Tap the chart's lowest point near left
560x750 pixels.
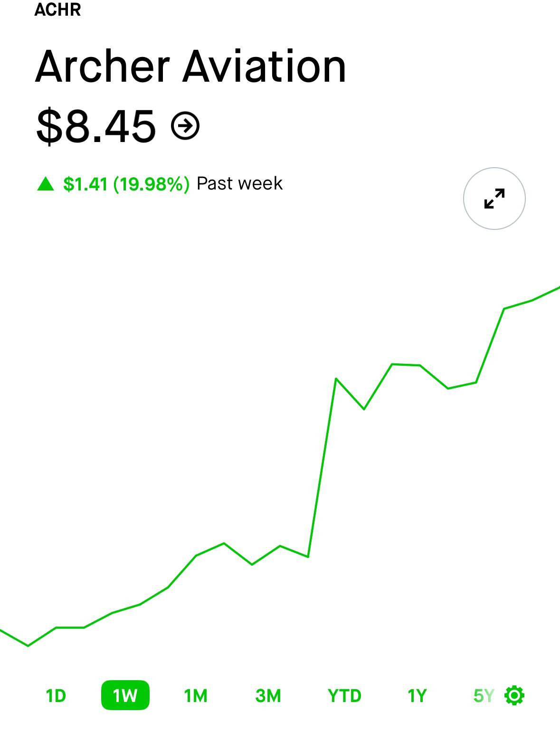[28, 646]
